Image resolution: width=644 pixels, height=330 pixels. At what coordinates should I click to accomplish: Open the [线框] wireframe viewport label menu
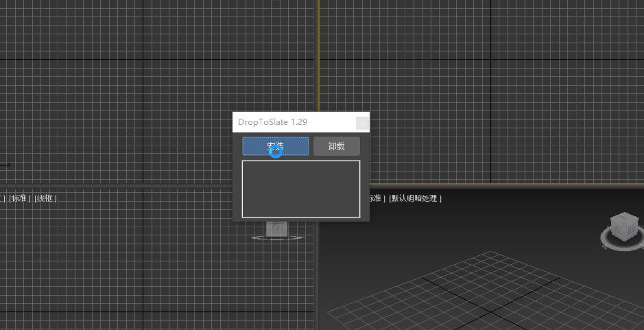[x=45, y=198]
